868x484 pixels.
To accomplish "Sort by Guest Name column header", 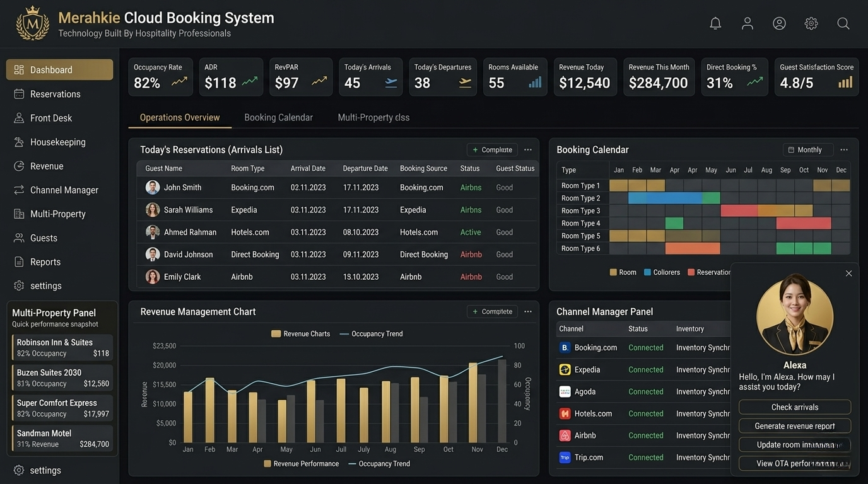I will tap(163, 168).
